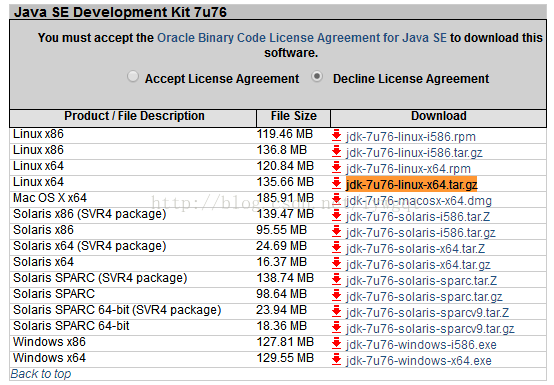Click the red download arrow for jdk-7u76-linux-i586.tar.gz
This screenshot has height=385, width=554.
pos(336,151)
